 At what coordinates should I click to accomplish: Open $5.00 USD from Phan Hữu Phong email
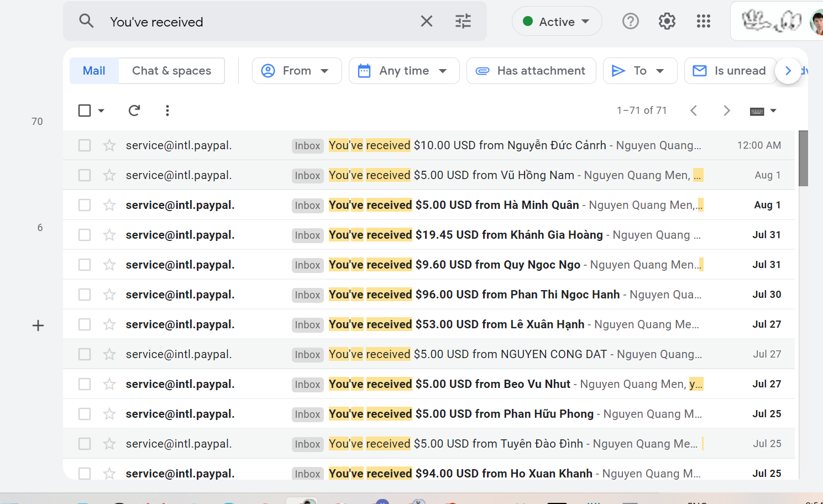pyautogui.click(x=428, y=414)
